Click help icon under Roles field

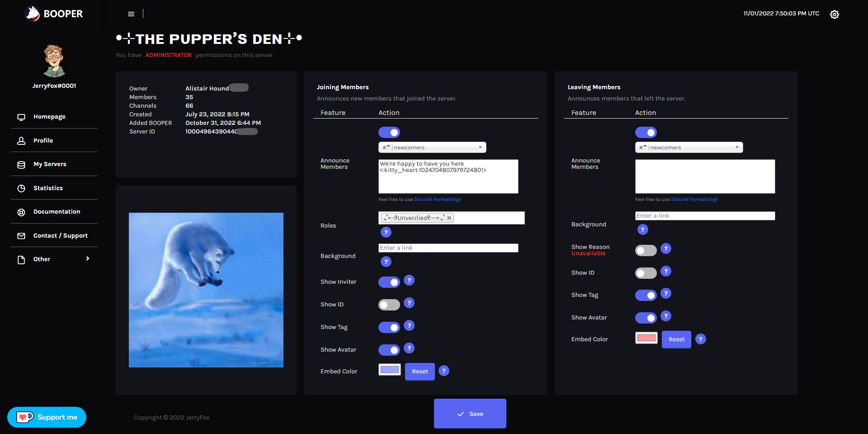pyautogui.click(x=386, y=232)
